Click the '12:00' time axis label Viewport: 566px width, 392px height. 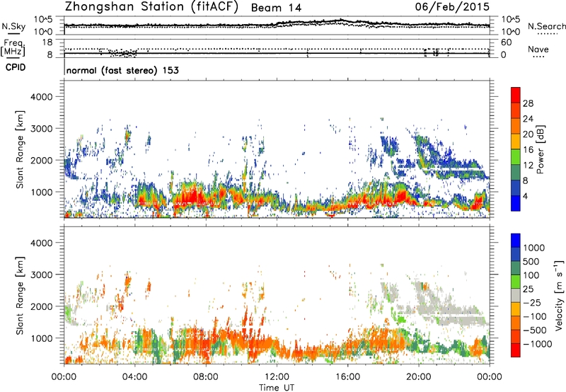[277, 376]
